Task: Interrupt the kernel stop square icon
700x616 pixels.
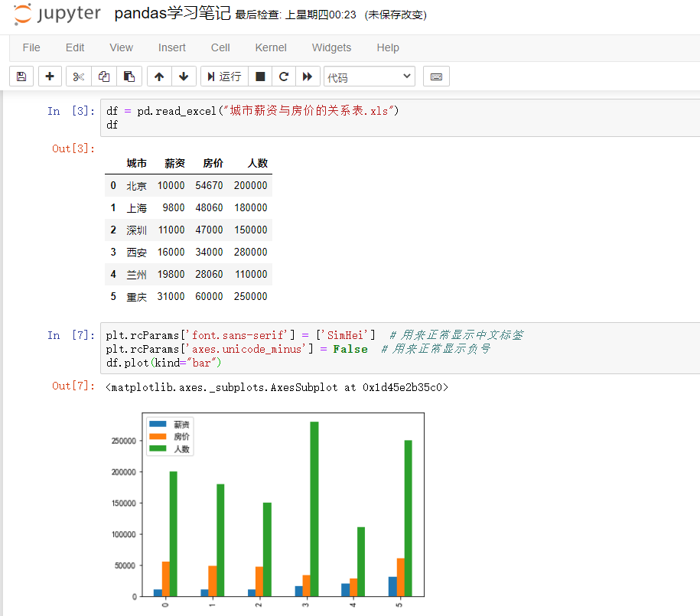Action: (260, 77)
